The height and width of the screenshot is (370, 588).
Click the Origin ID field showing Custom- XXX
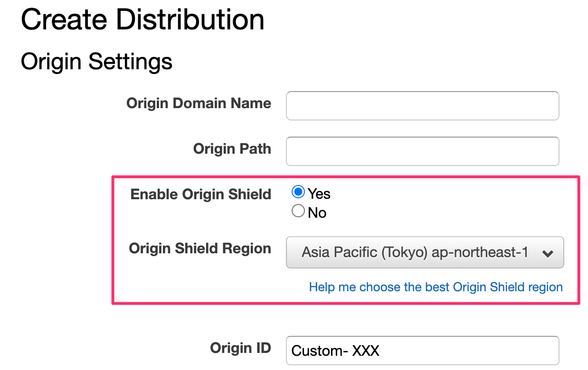(x=422, y=350)
